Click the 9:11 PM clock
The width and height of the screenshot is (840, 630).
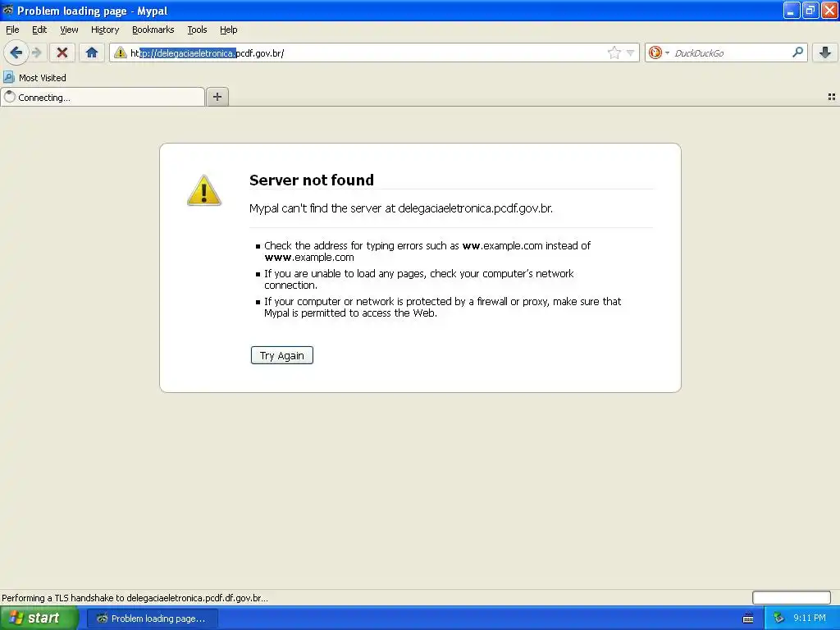click(x=810, y=618)
